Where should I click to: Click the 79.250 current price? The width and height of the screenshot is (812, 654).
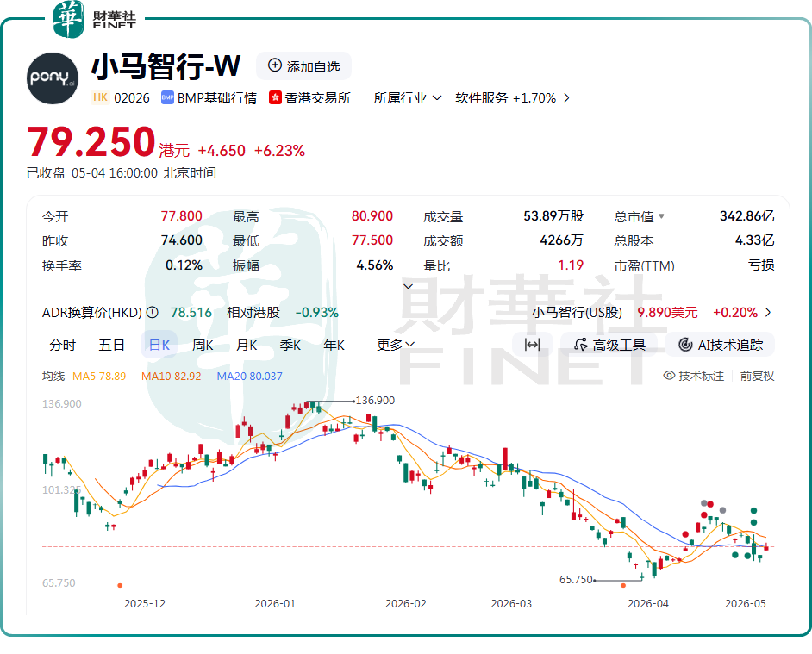coord(91,142)
